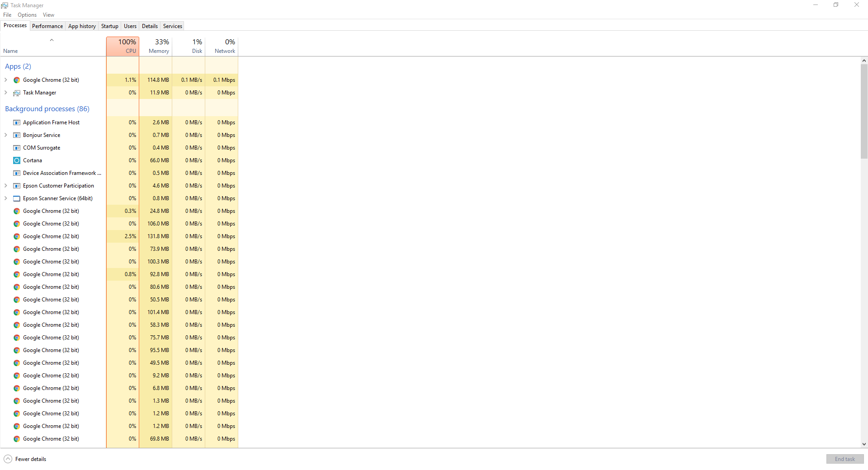Click the Bonjour Service icon
Viewport: 868px width, 470px height.
17,135
